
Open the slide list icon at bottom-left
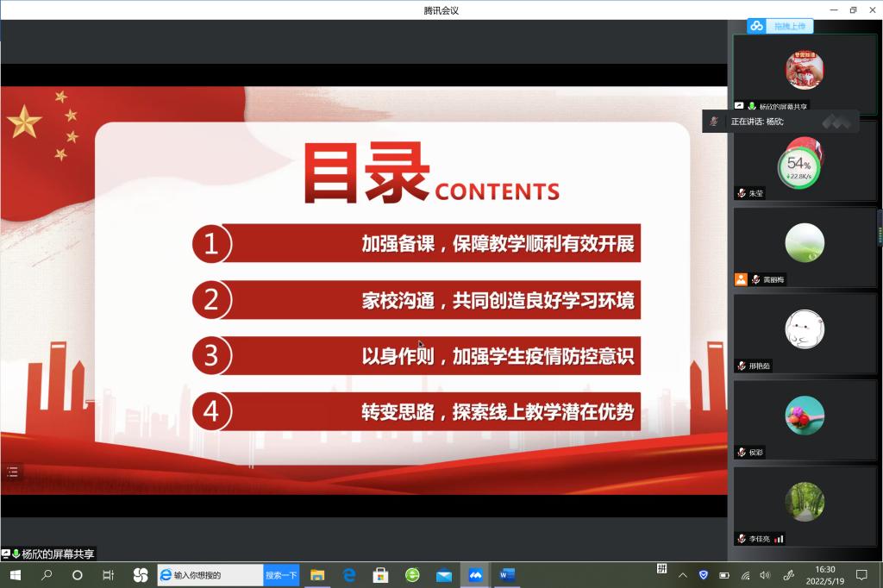pyautogui.click(x=12, y=472)
